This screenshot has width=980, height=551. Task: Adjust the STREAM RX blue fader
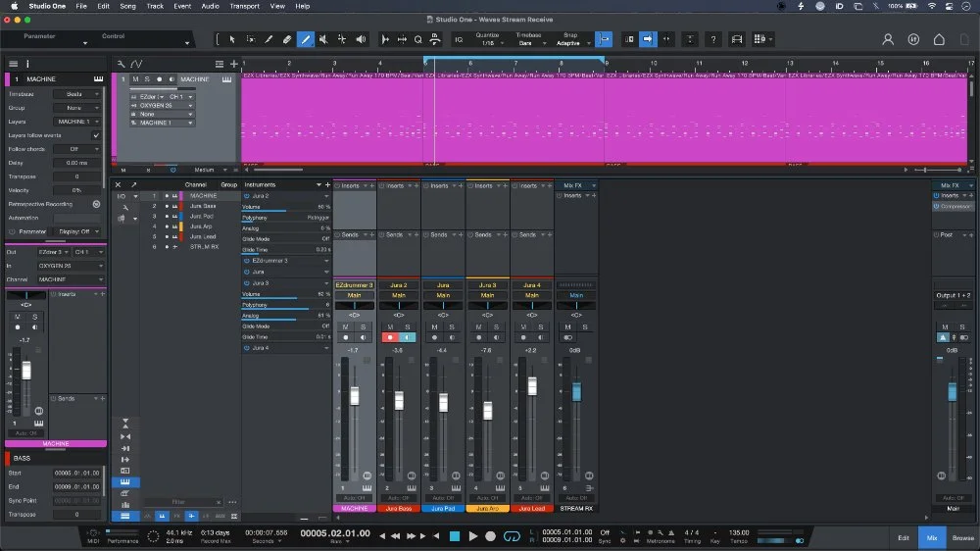(576, 391)
